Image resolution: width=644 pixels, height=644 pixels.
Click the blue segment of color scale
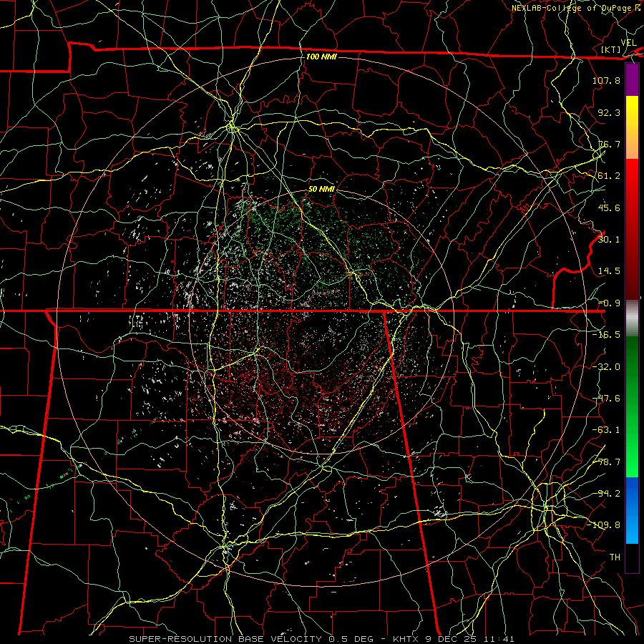pyautogui.click(x=633, y=510)
